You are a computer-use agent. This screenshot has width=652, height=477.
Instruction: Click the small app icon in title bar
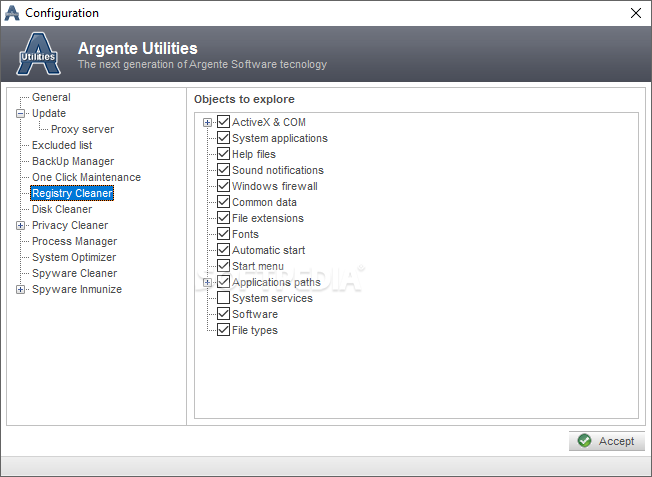coord(12,13)
